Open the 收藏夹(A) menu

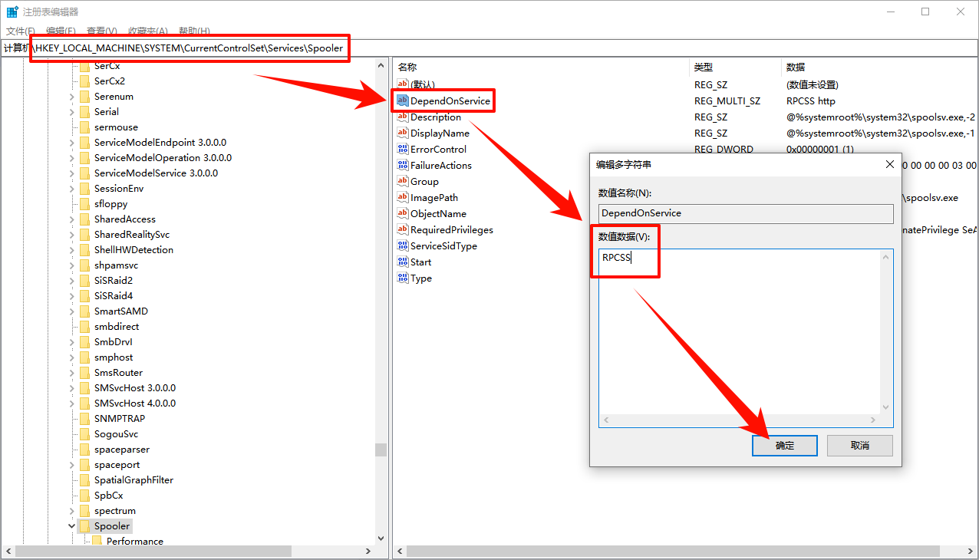(147, 31)
